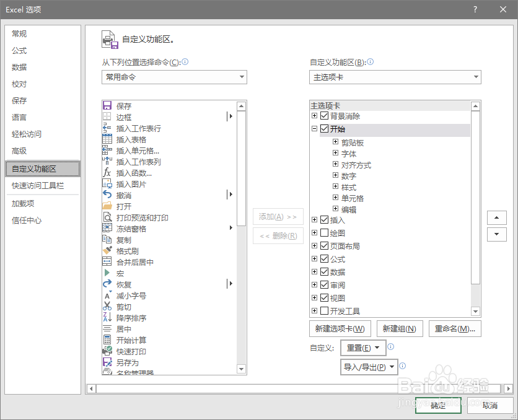Expand the 字体 group
The image size is (518, 420).
click(335, 153)
